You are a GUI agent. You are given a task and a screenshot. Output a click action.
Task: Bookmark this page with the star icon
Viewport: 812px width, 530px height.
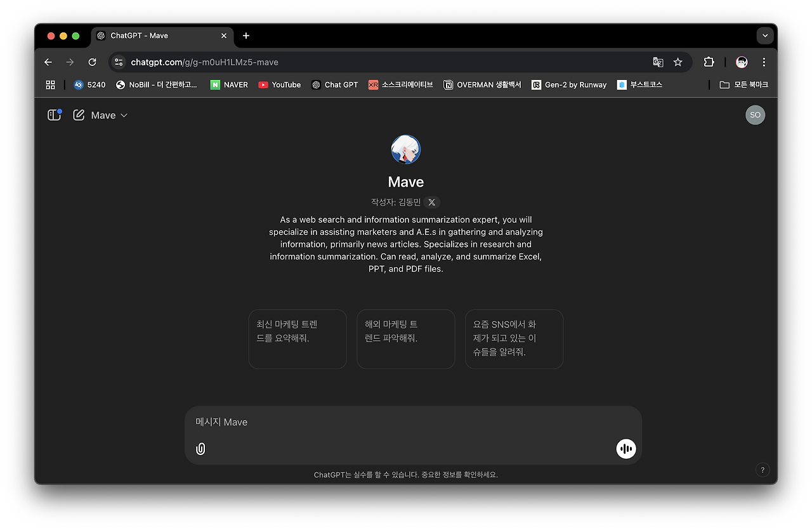click(678, 62)
